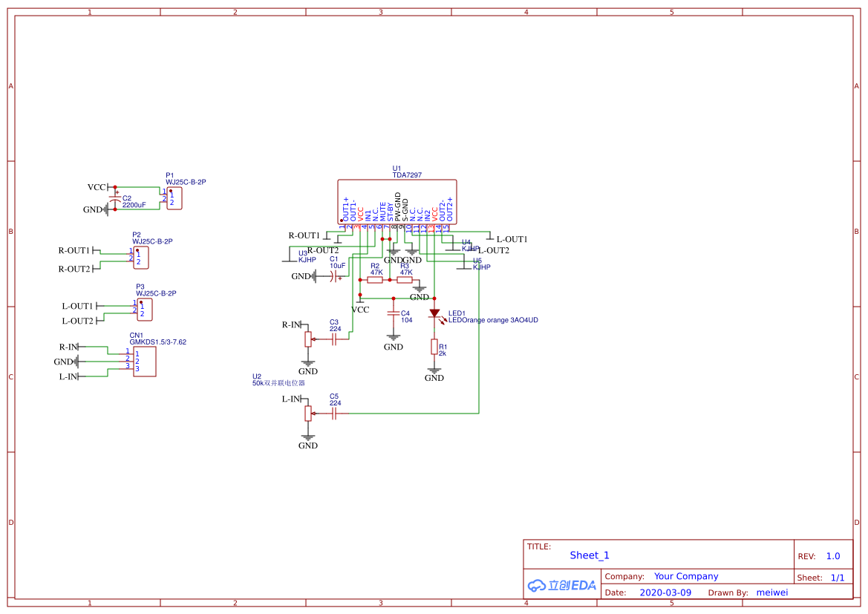Select the R2 47K resistor symbol

click(375, 280)
